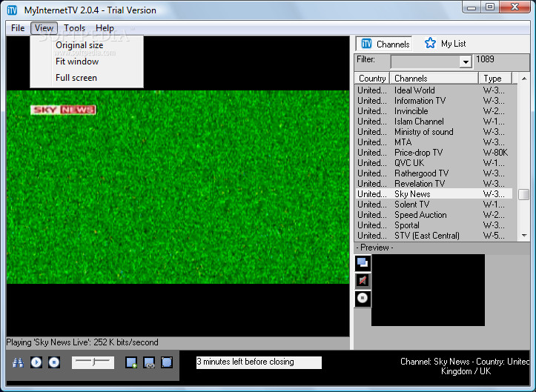Viewport: 536px width, 392px height.
Task: Click the main Sky News video display
Action: [178, 187]
